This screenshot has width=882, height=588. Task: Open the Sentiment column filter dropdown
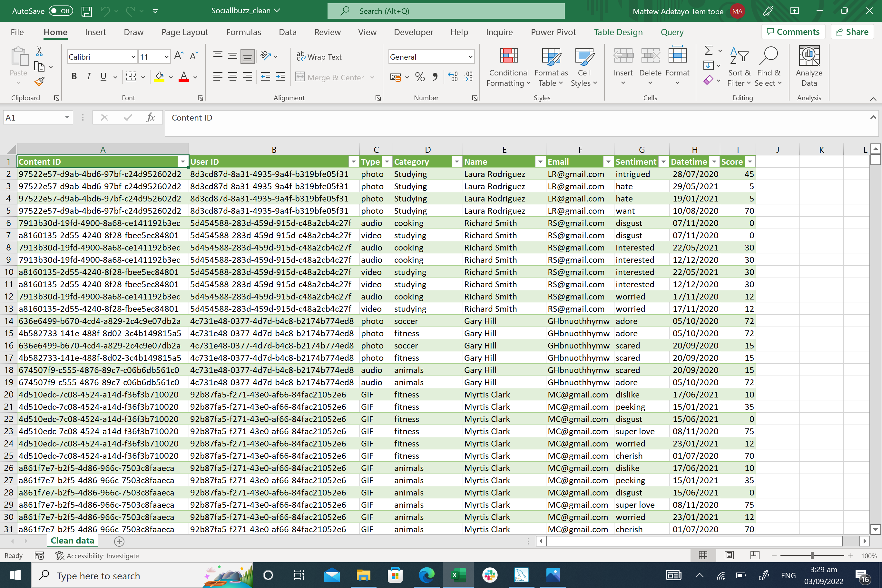coord(664,162)
